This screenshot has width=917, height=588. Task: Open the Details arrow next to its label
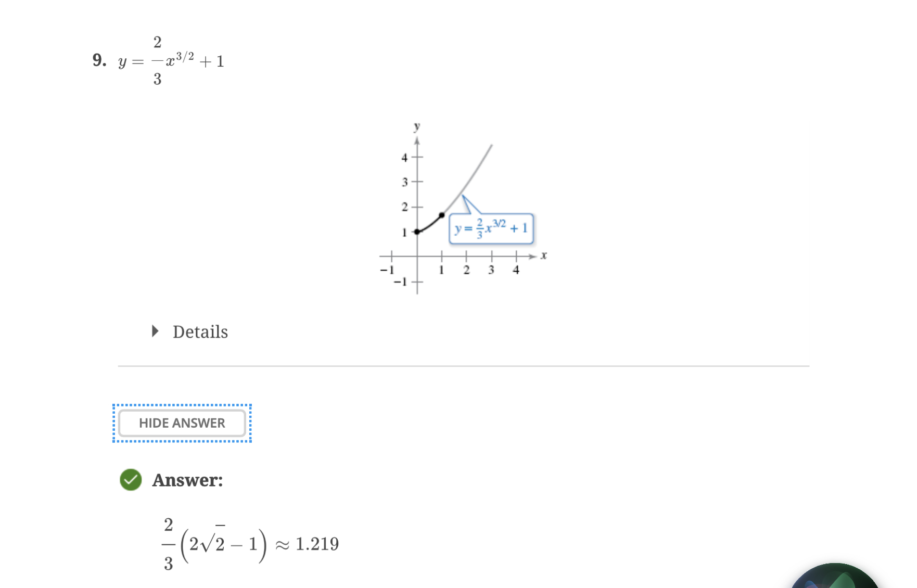pyautogui.click(x=155, y=331)
